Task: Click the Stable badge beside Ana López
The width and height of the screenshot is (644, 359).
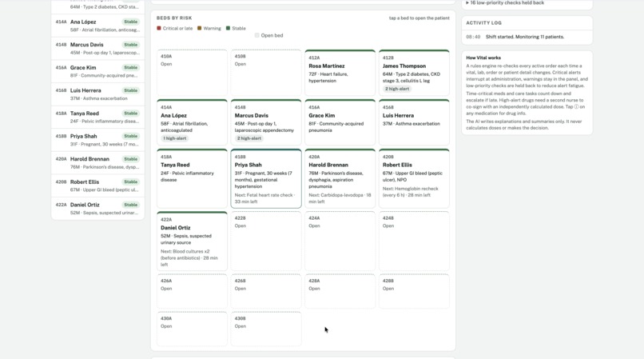Action: pyautogui.click(x=131, y=22)
